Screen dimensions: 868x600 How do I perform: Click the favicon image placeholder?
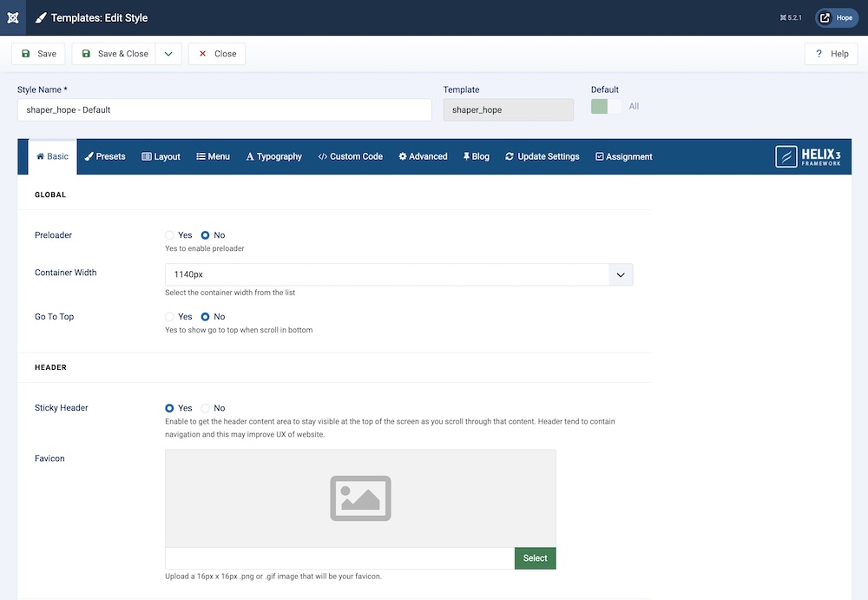360,498
